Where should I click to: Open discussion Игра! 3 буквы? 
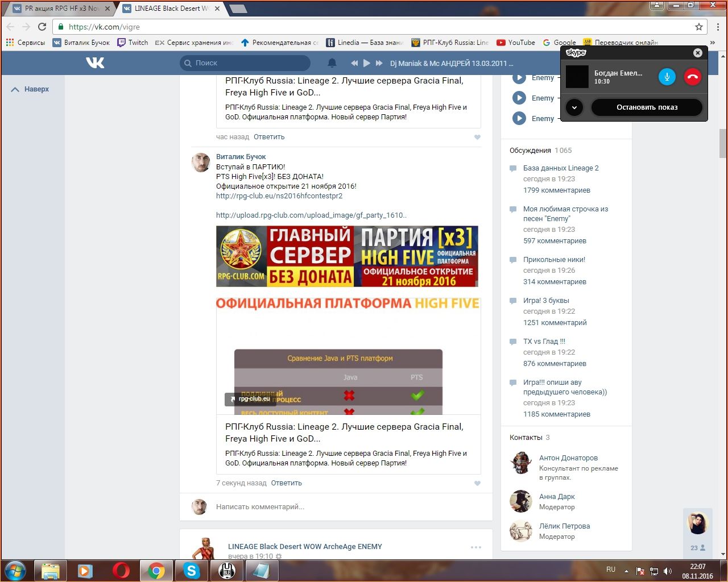click(546, 301)
